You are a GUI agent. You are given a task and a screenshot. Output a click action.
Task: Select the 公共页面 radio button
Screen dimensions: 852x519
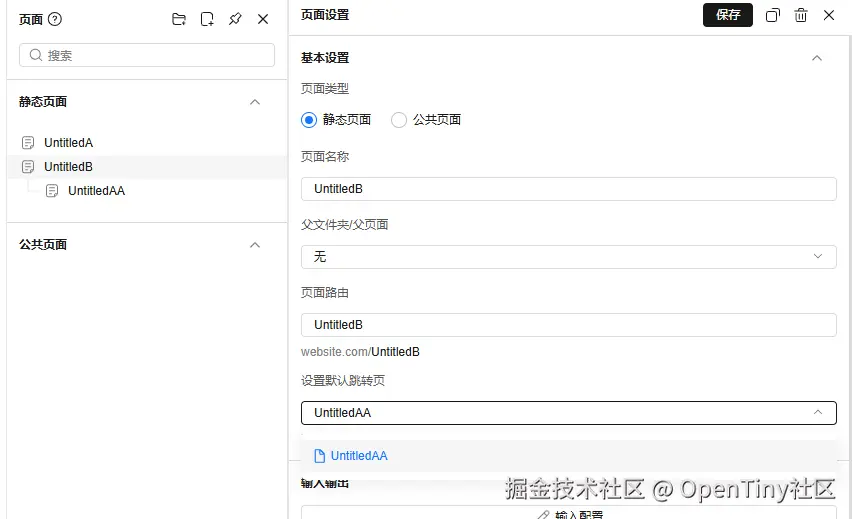point(399,120)
